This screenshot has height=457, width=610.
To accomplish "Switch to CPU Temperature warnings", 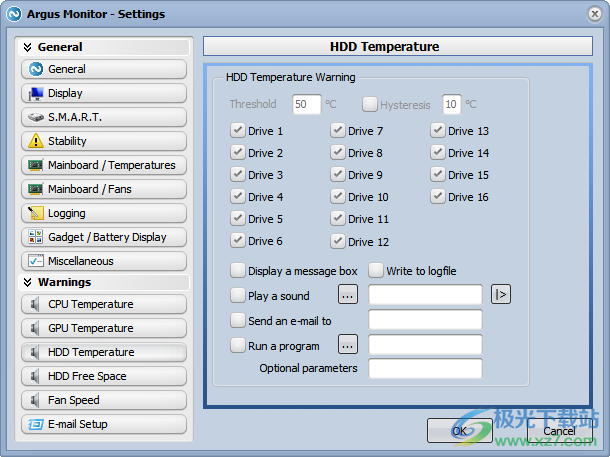I will click(103, 304).
